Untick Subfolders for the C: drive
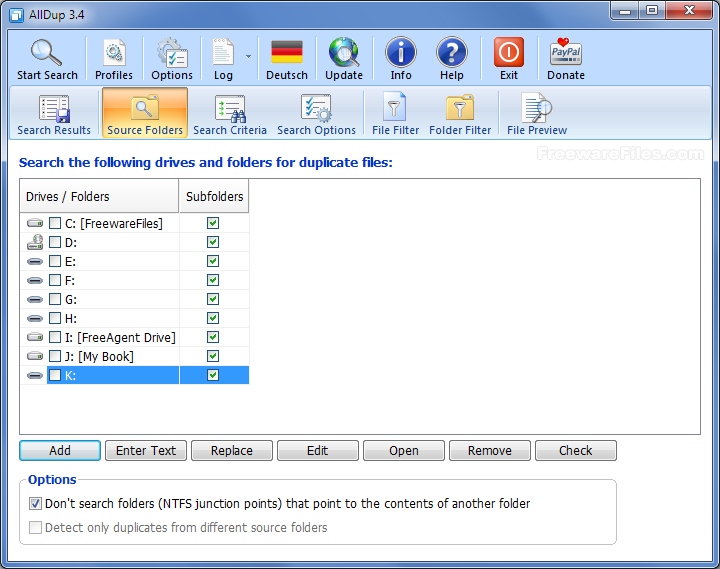This screenshot has height=569, width=720. click(x=213, y=223)
